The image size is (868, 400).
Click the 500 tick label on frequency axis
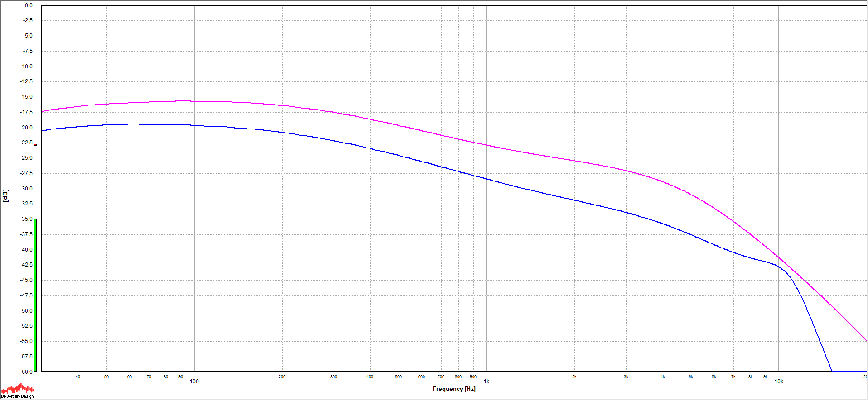coord(398,377)
